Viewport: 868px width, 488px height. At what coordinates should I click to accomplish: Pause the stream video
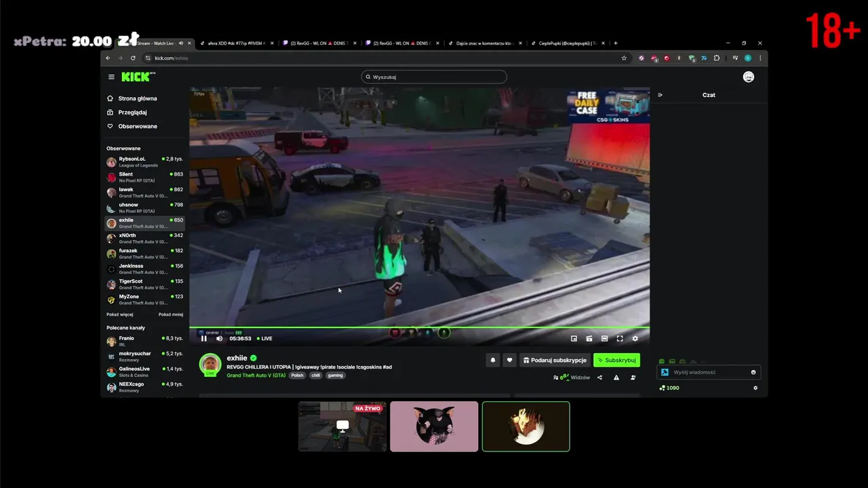[204, 338]
